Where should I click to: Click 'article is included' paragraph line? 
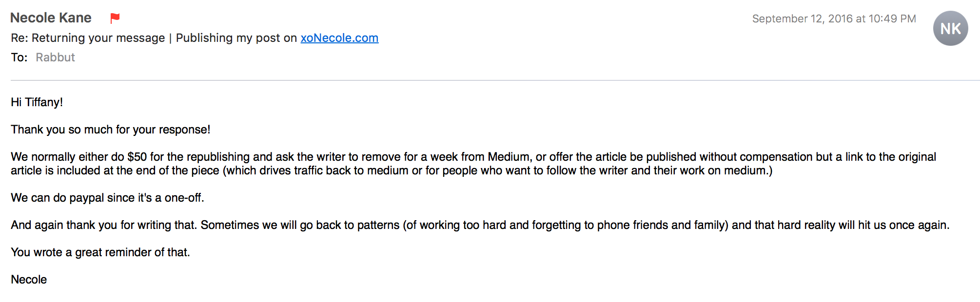[x=392, y=170]
